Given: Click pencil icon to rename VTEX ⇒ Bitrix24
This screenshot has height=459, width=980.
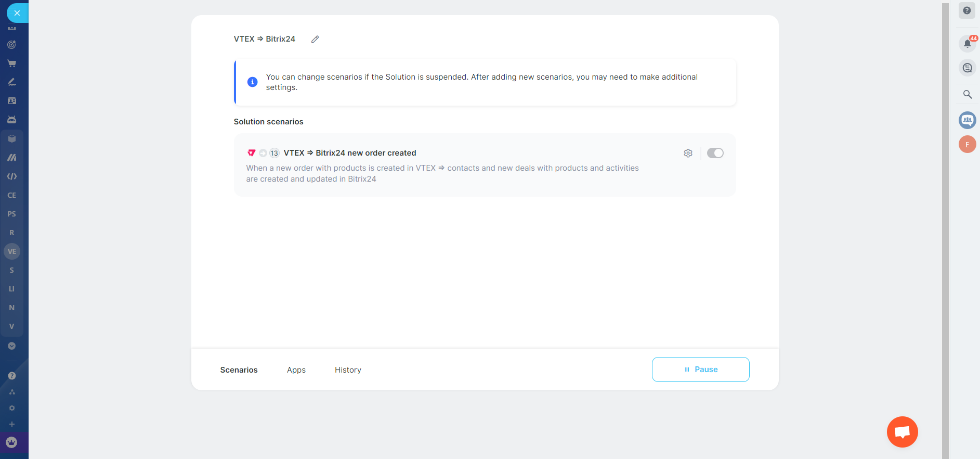Looking at the screenshot, I should pos(315,39).
